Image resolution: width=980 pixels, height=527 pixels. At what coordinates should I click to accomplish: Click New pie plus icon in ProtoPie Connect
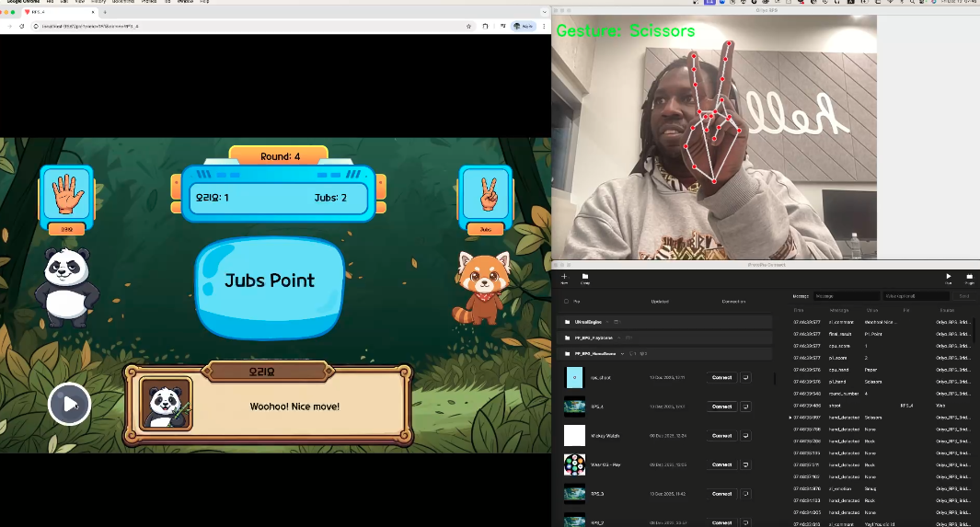[564, 278]
